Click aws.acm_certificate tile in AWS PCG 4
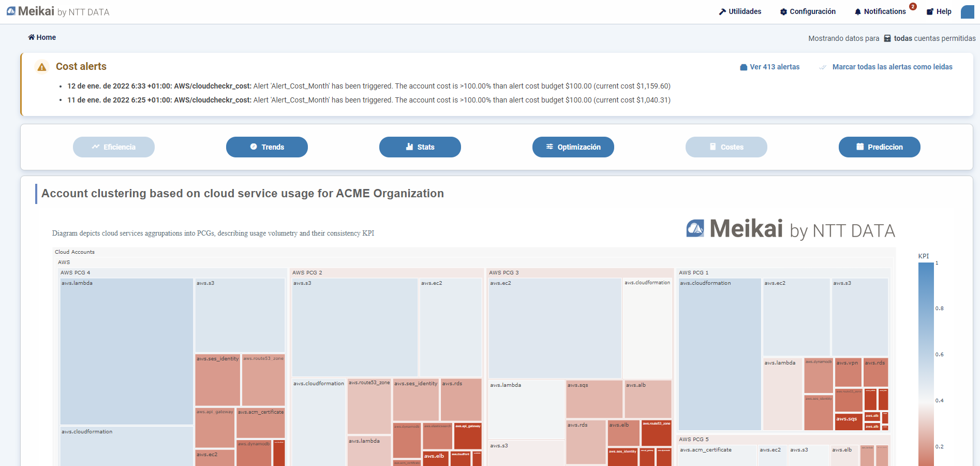Image resolution: width=980 pixels, height=466 pixels. (261, 423)
